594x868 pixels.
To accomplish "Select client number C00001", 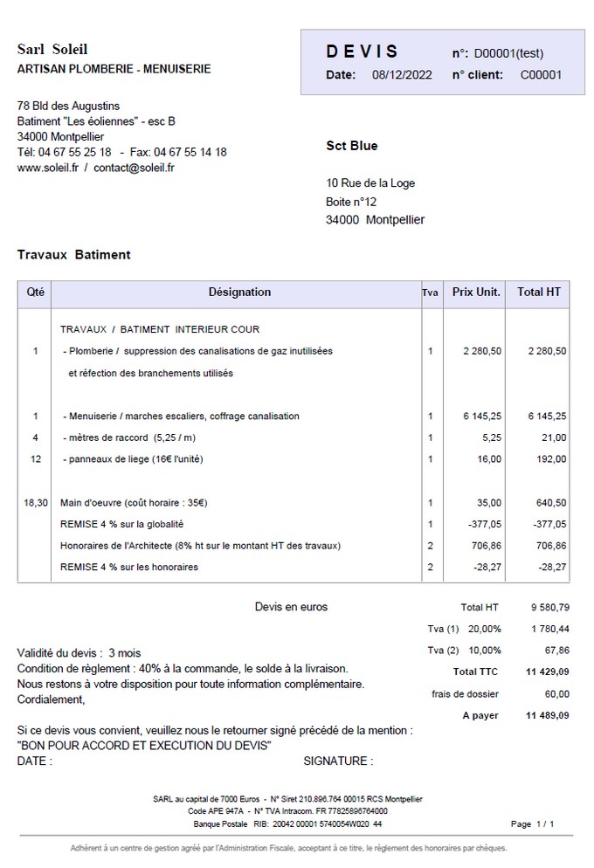I will tap(541, 75).
